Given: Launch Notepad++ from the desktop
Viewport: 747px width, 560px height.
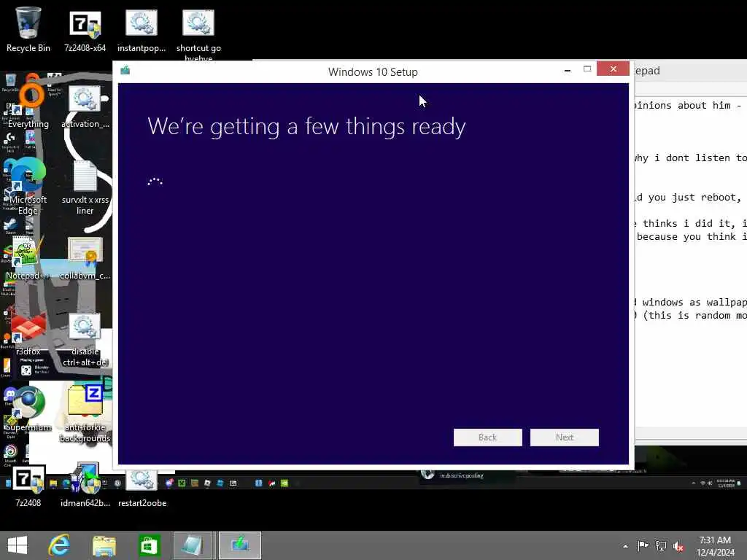Looking at the screenshot, I should [x=28, y=257].
